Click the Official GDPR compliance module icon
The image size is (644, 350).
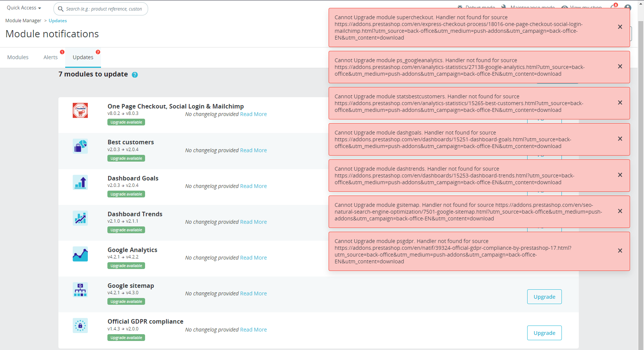[80, 326]
